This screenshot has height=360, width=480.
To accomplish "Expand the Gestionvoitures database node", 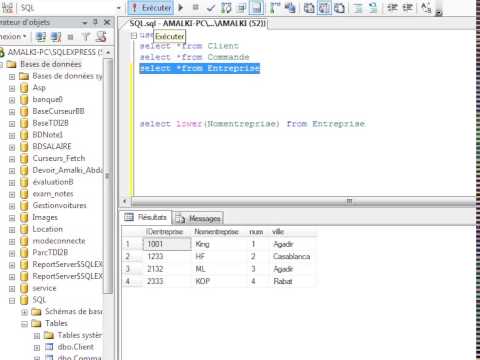I will pyautogui.click(x=12, y=206).
